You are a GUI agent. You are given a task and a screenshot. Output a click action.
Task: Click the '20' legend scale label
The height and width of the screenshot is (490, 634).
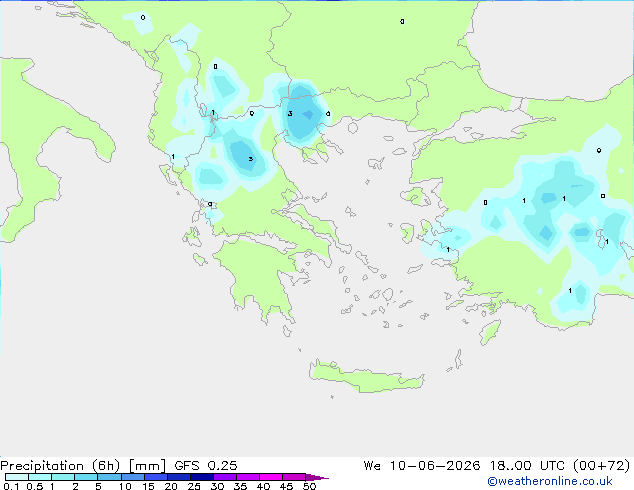tap(171, 486)
